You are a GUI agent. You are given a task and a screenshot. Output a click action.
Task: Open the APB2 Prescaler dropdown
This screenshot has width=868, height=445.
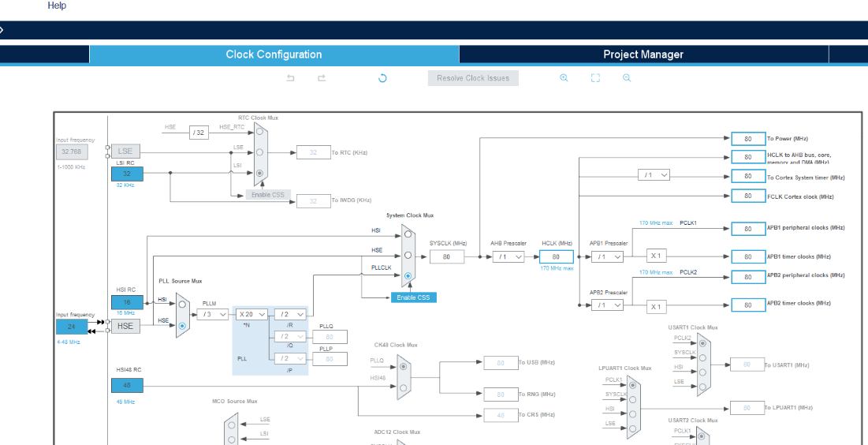[607, 305]
